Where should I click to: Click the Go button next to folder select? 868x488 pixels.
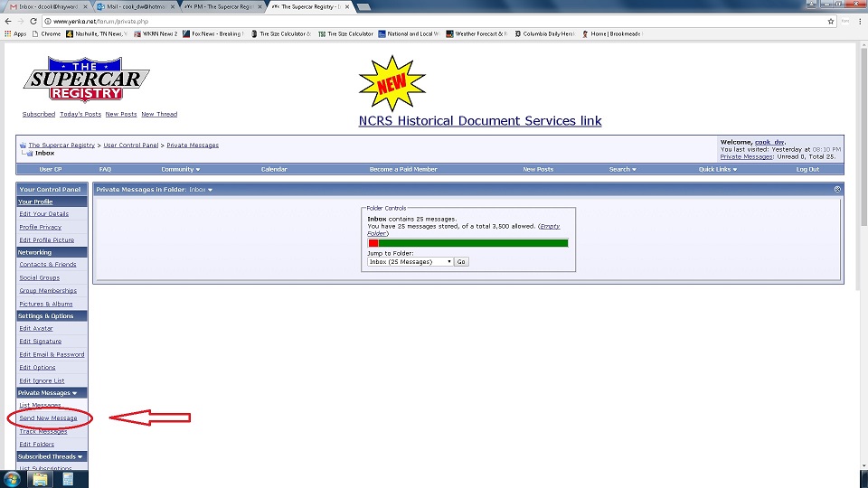point(461,262)
